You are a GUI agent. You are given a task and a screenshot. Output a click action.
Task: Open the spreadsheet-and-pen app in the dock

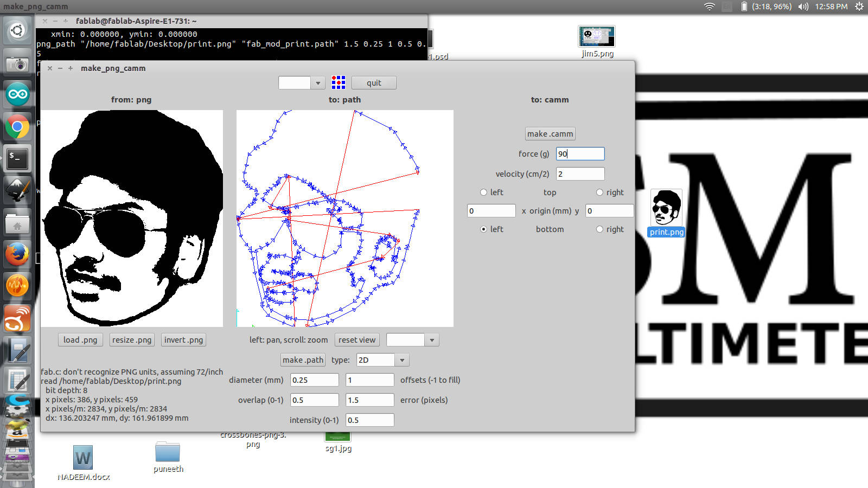pos(17,381)
